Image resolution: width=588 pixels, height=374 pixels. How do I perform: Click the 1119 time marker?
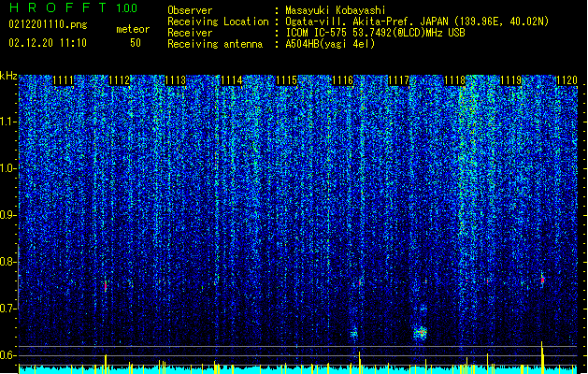[x=511, y=80]
